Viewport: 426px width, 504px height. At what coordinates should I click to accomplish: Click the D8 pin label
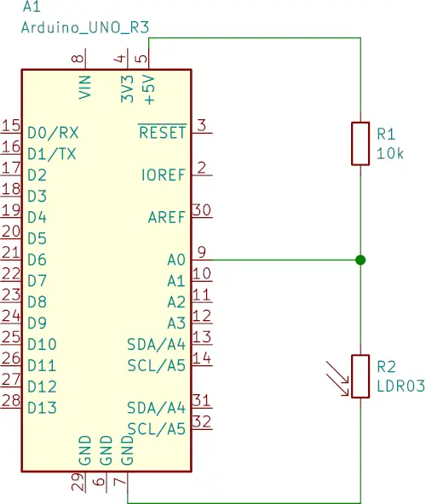[37, 302]
